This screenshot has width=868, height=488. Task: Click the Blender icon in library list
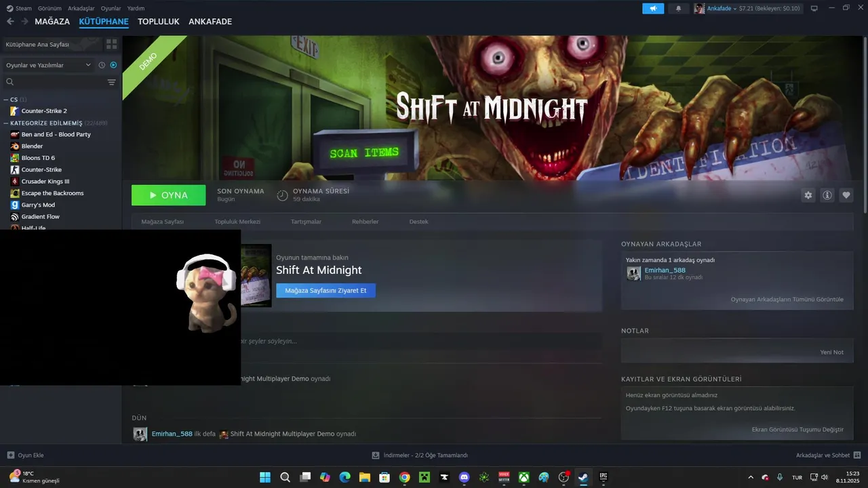click(x=15, y=146)
